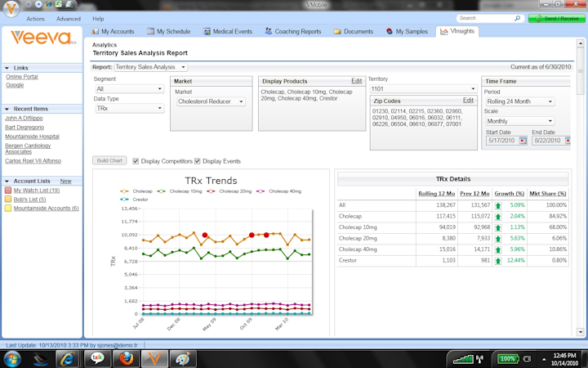The width and height of the screenshot is (588, 368).
Task: Click the back arrow in quick toolbar
Action: coord(29,5)
